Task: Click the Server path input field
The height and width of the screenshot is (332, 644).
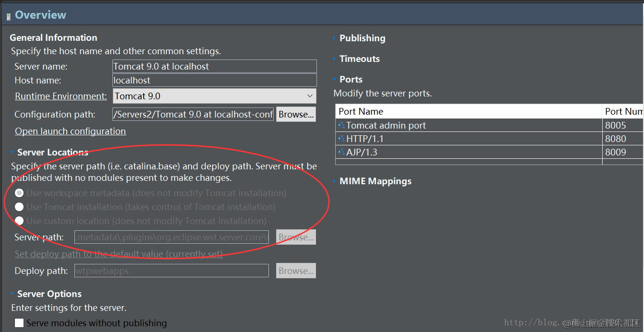Action: click(171, 237)
